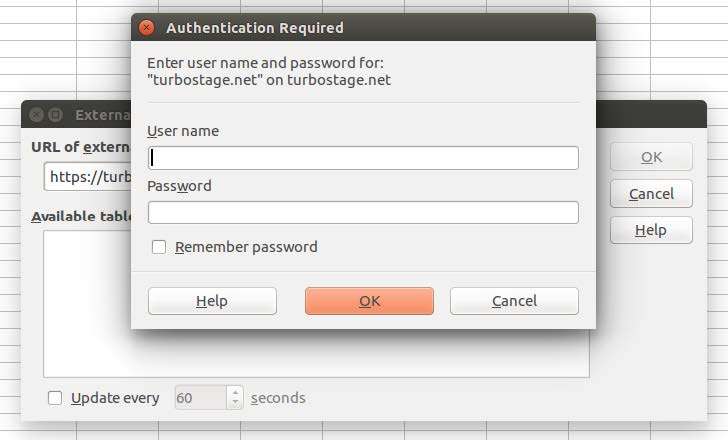Click OK in External Data dialog
Image resolution: width=728 pixels, height=440 pixels.
click(651, 157)
